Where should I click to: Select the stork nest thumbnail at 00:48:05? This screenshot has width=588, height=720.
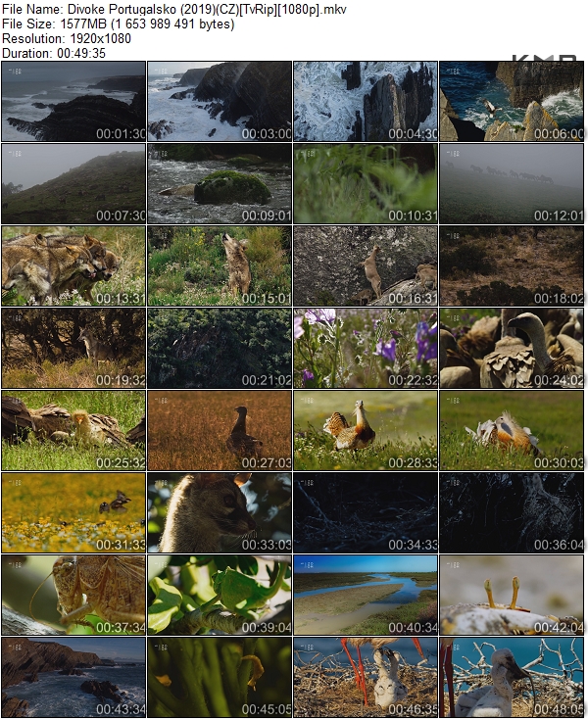point(512,678)
